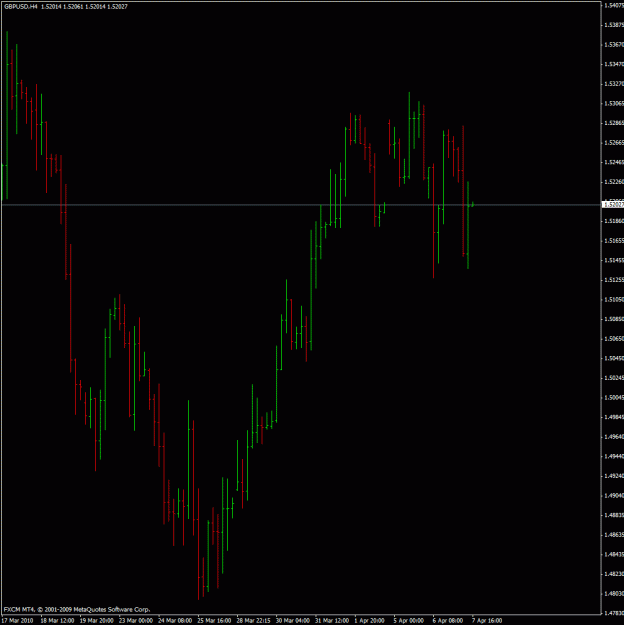Click the 31 Mar 12:00 time label

click(x=332, y=621)
